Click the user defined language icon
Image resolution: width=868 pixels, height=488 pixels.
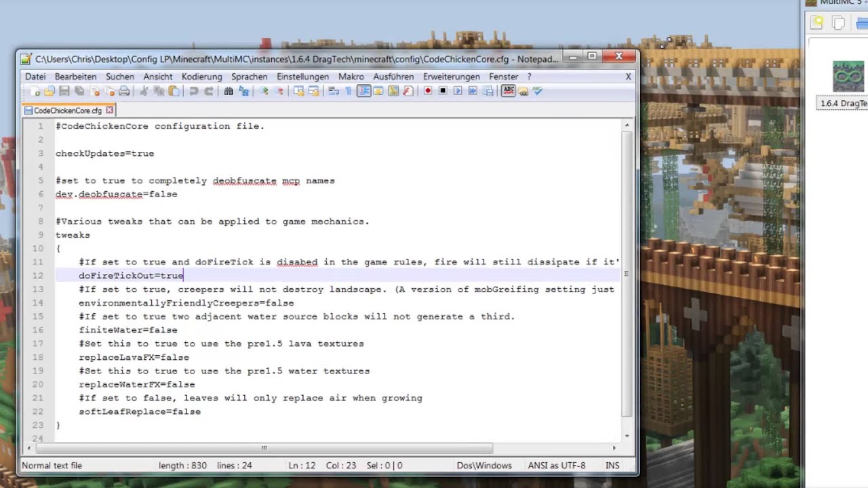[x=378, y=91]
